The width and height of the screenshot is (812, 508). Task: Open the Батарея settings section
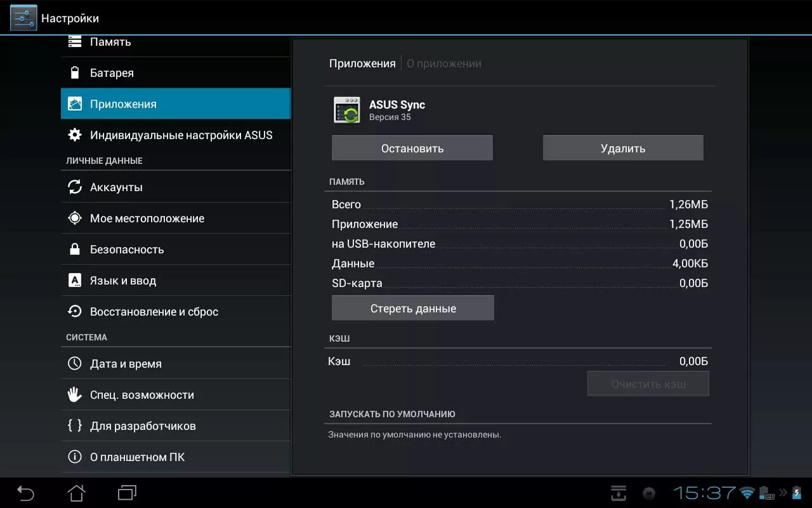point(176,73)
